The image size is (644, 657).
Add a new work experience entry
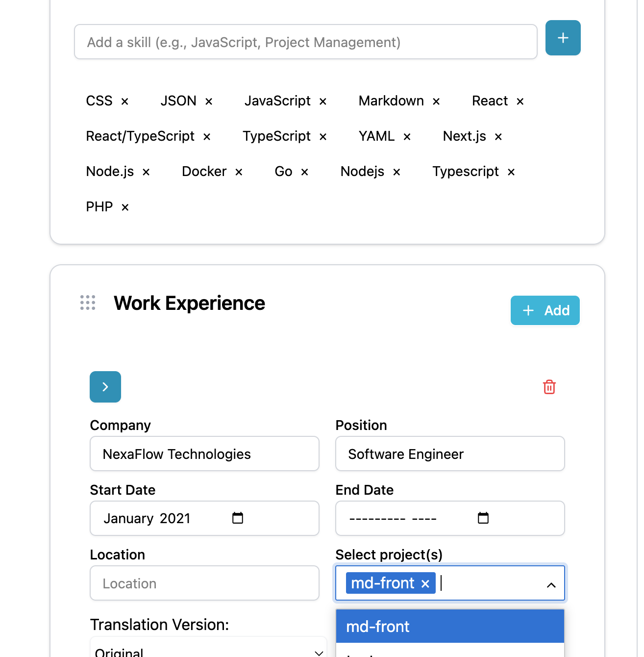pos(545,310)
